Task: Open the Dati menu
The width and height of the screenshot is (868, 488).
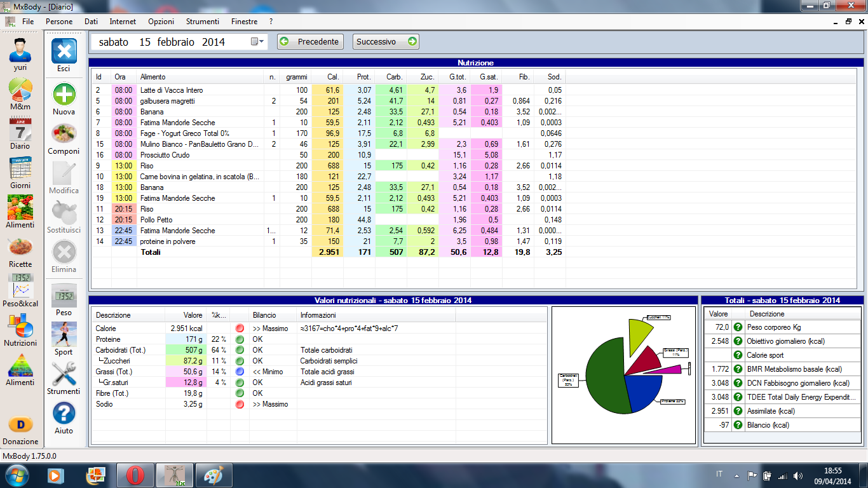Action: point(91,22)
